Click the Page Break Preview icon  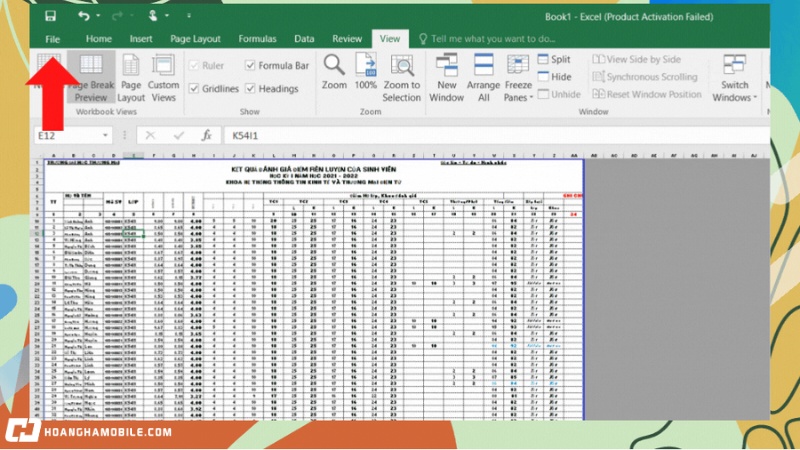point(91,66)
